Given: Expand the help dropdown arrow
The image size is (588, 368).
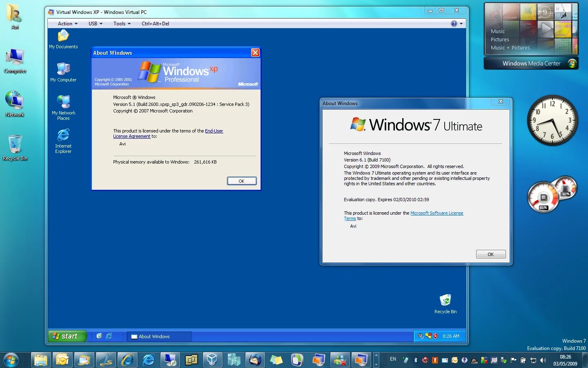Looking at the screenshot, I should pos(461,24).
